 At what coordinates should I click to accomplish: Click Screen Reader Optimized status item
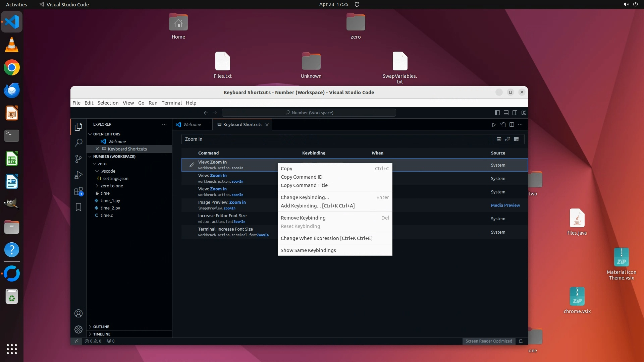click(488, 341)
